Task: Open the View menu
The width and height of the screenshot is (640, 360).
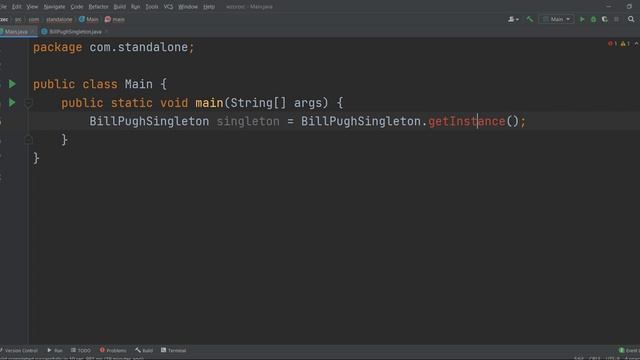Action: tap(32, 7)
